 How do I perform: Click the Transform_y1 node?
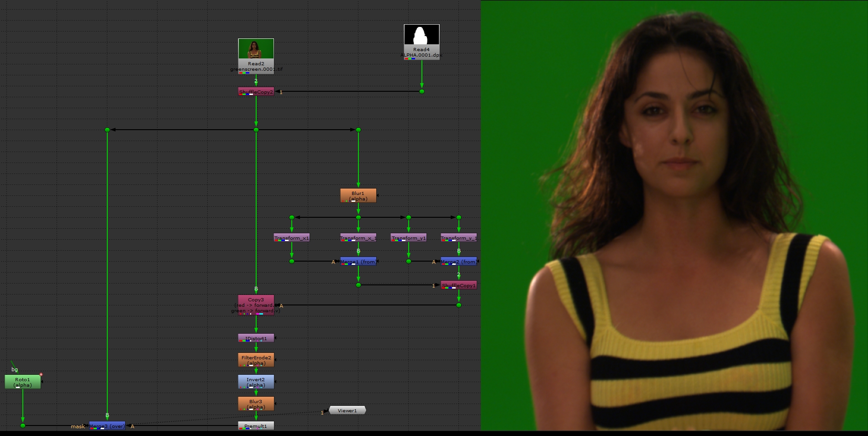click(x=408, y=238)
